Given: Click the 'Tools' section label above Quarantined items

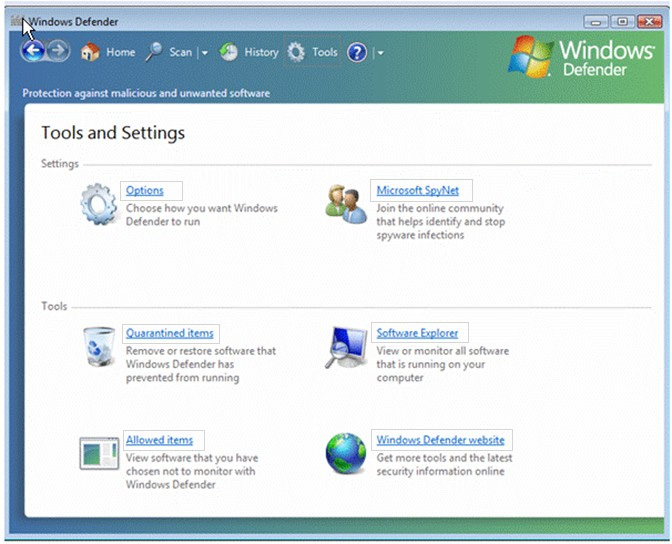Looking at the screenshot, I should (54, 306).
